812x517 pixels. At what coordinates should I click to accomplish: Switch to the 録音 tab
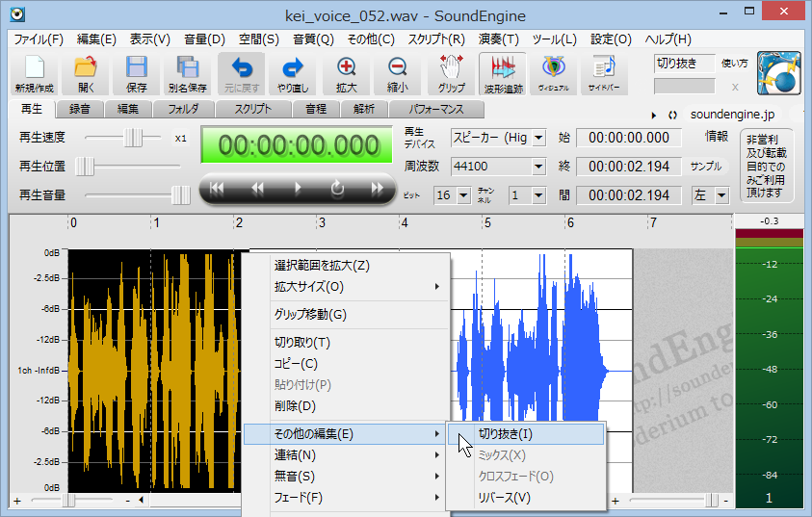(x=79, y=110)
